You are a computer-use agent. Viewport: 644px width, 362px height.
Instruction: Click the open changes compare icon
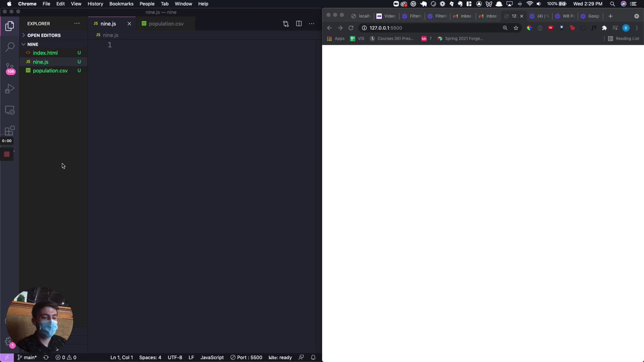pos(286,24)
